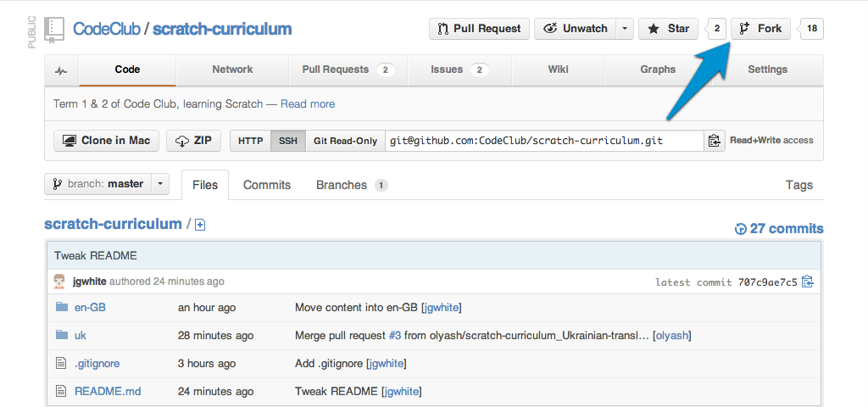Open the .gitignore file

click(97, 364)
